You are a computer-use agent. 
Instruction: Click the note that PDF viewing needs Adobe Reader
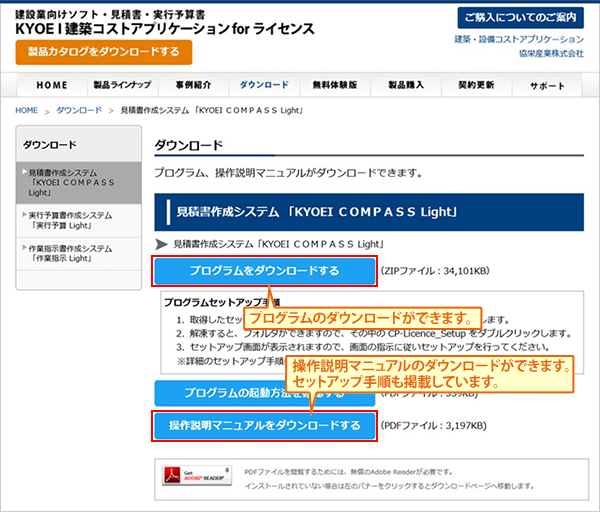tap(348, 472)
